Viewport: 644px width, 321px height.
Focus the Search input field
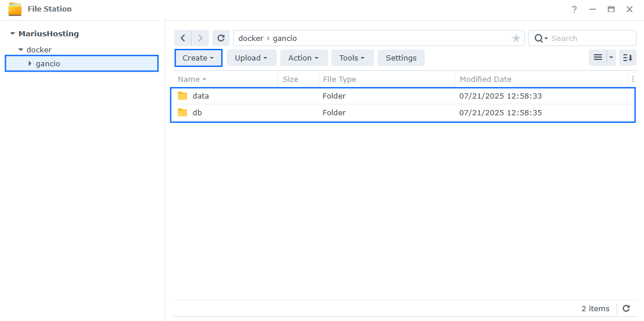click(x=592, y=38)
